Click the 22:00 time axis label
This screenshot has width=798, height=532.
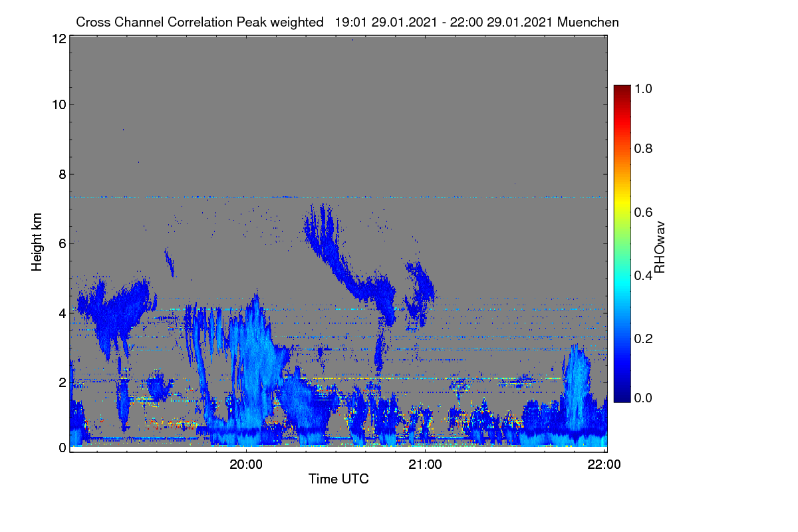tap(604, 465)
